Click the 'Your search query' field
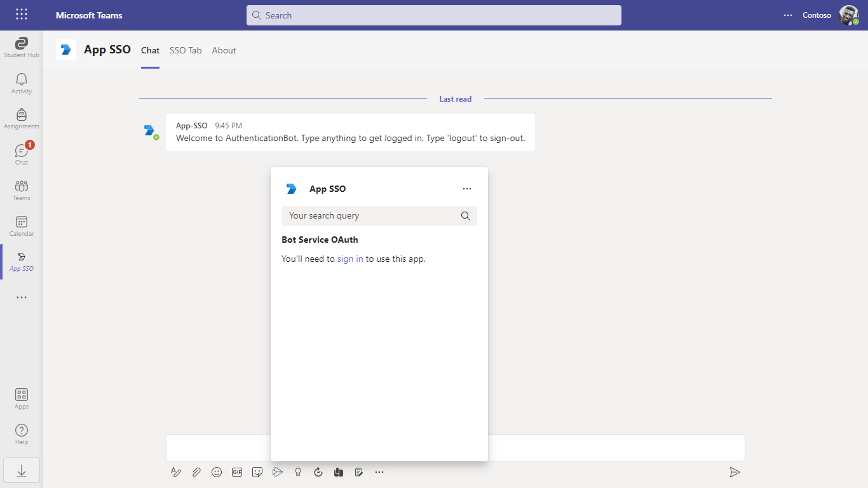The width and height of the screenshot is (868, 488). [x=379, y=216]
